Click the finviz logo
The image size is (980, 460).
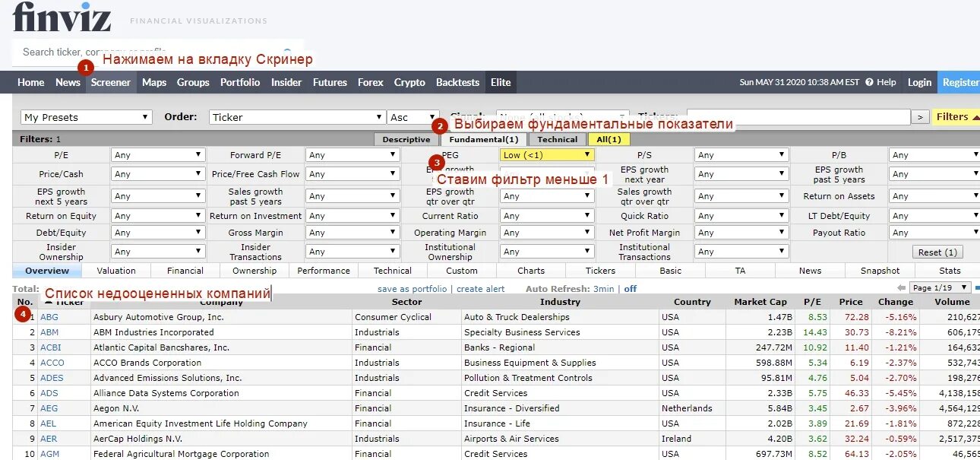[x=62, y=17]
